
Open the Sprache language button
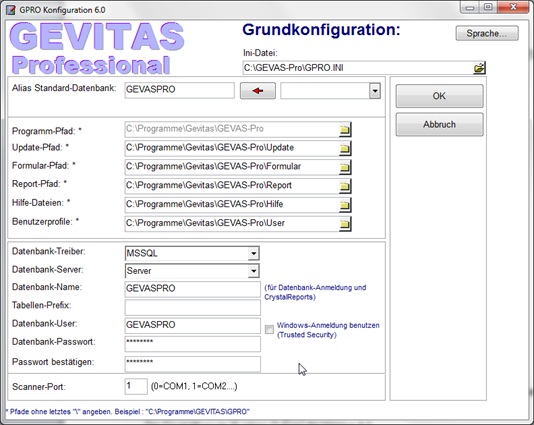[x=487, y=33]
